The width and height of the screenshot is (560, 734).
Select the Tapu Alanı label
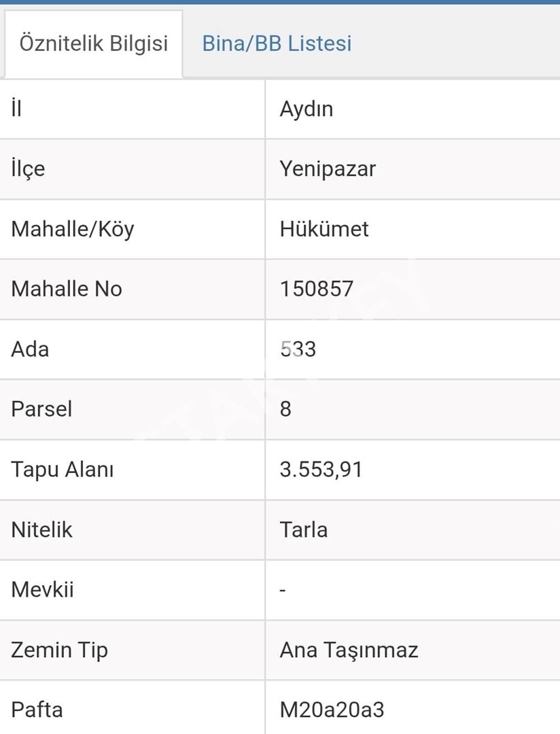click(x=63, y=469)
